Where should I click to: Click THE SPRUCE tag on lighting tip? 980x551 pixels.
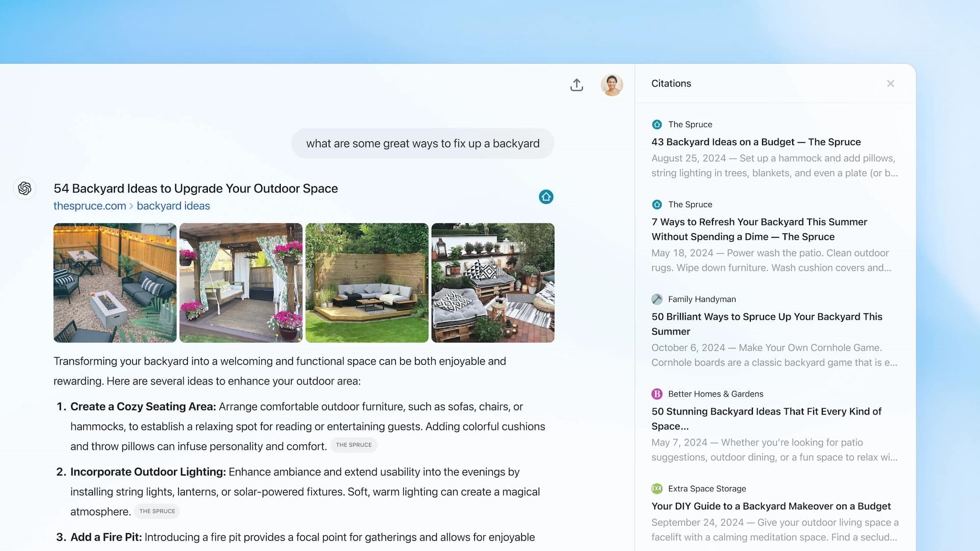pyautogui.click(x=157, y=511)
